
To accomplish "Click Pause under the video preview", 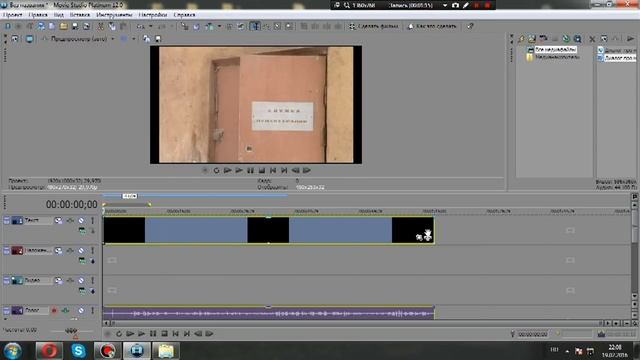I will tap(250, 171).
